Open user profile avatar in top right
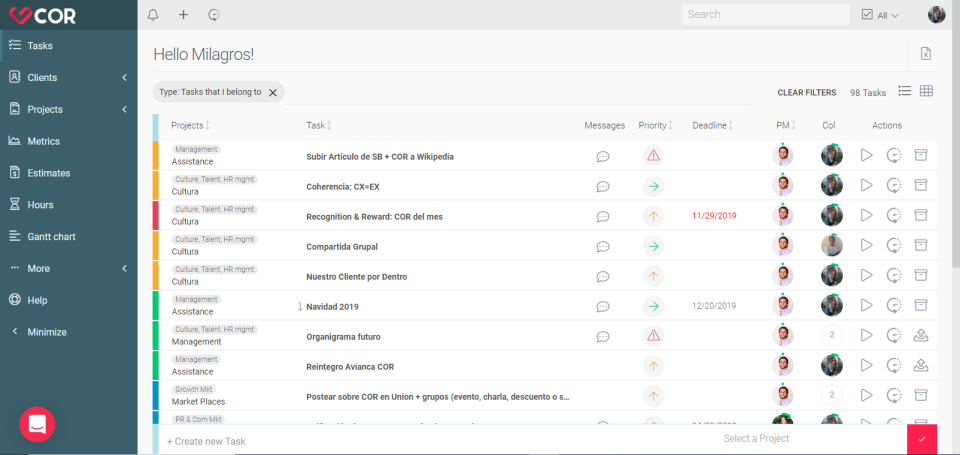 coord(937,15)
